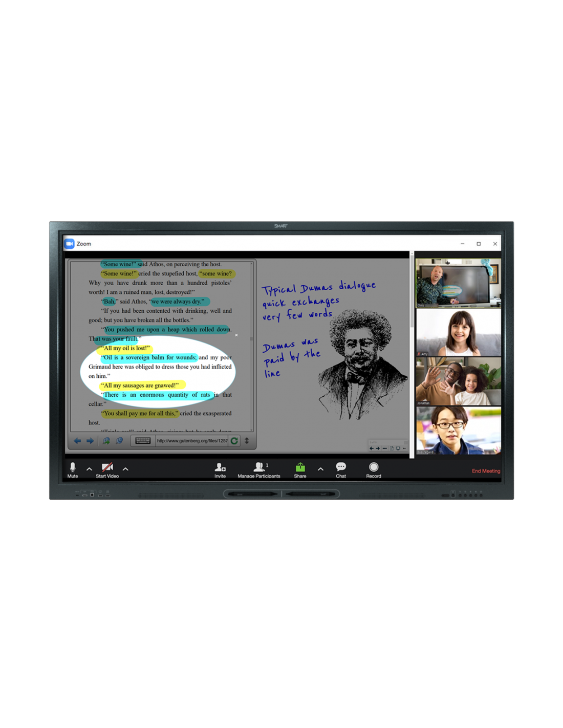
Task: Expand audio options arrow beside Mute
Action: 89,468
